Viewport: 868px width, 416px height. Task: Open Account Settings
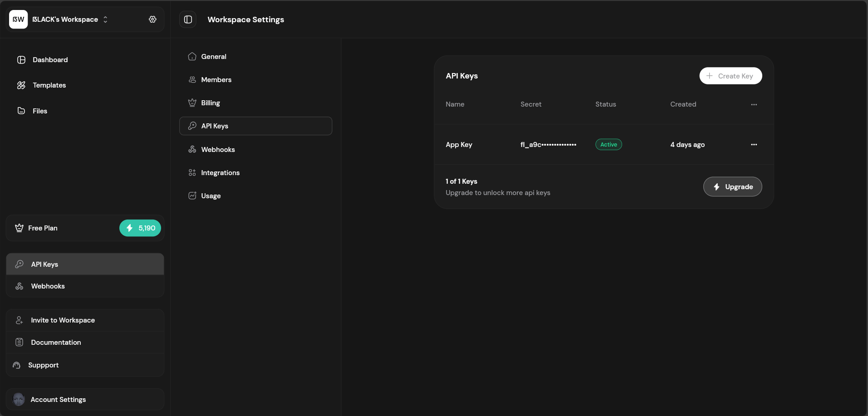click(85, 400)
